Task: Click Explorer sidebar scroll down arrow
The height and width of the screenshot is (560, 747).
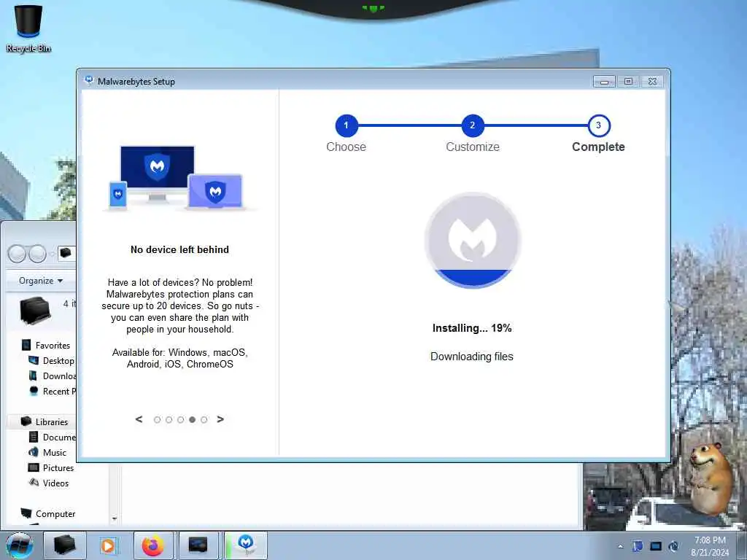Action: click(x=115, y=518)
